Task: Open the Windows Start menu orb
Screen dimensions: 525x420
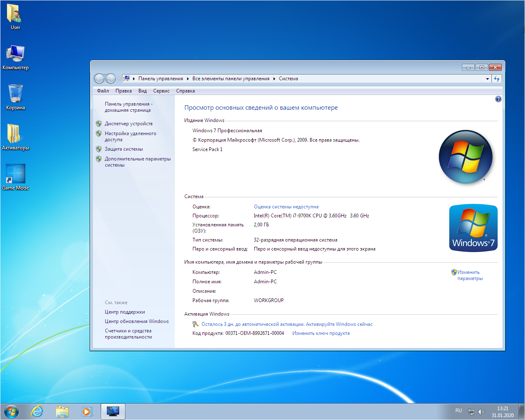Action: [11, 411]
